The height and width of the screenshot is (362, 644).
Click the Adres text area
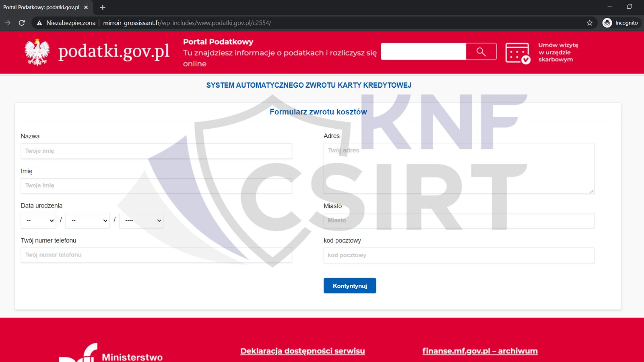(459, 168)
